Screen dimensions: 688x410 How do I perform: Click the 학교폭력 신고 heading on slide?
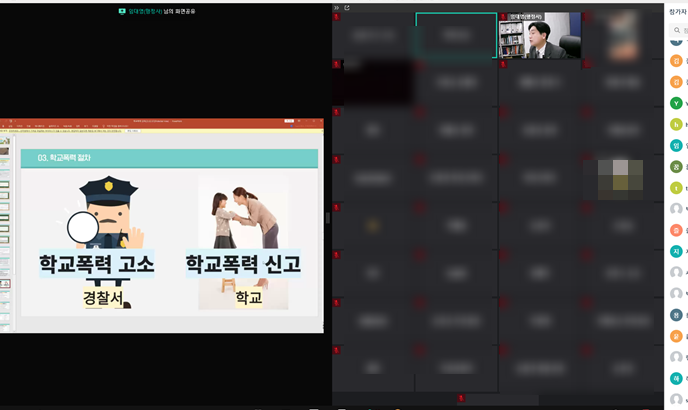click(x=243, y=264)
